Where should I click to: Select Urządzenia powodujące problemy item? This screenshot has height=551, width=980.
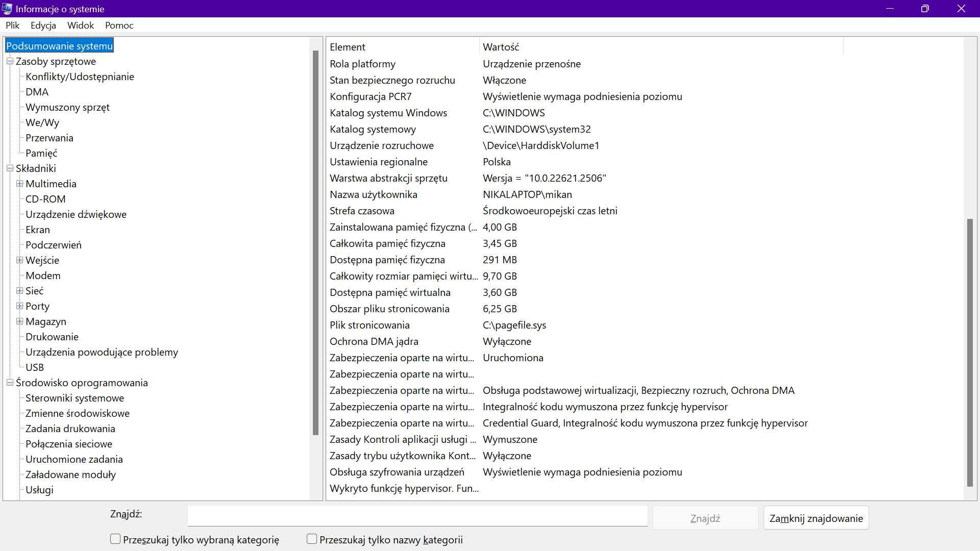[x=102, y=352]
